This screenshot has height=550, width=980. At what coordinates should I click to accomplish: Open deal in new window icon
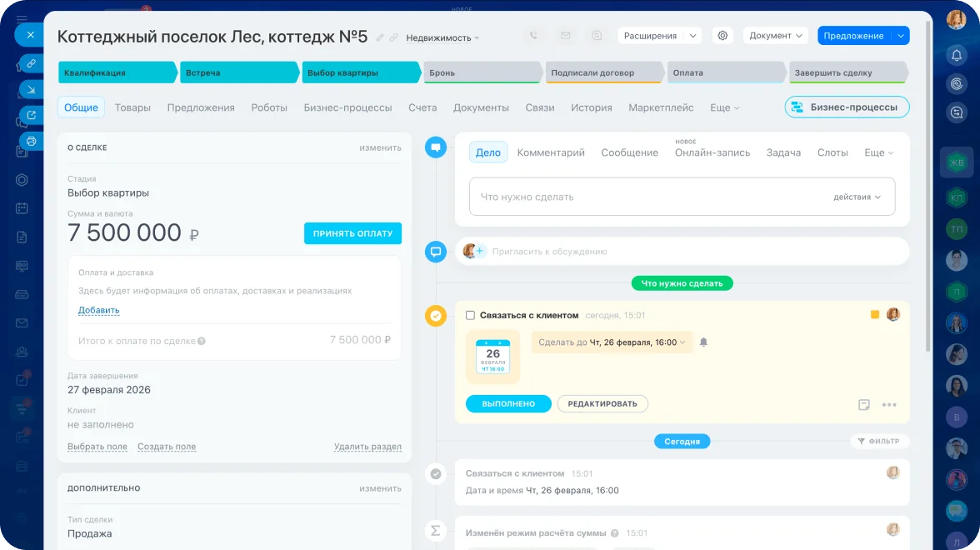[x=31, y=115]
